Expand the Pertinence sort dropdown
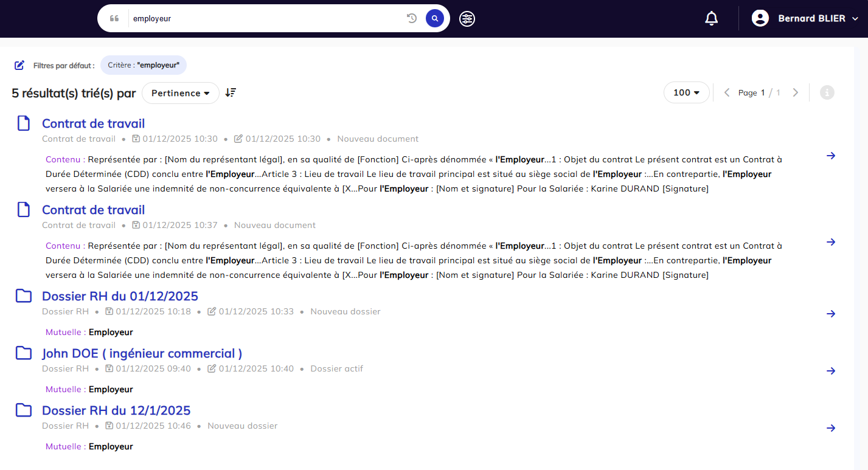The height and width of the screenshot is (470, 868). tap(180, 93)
